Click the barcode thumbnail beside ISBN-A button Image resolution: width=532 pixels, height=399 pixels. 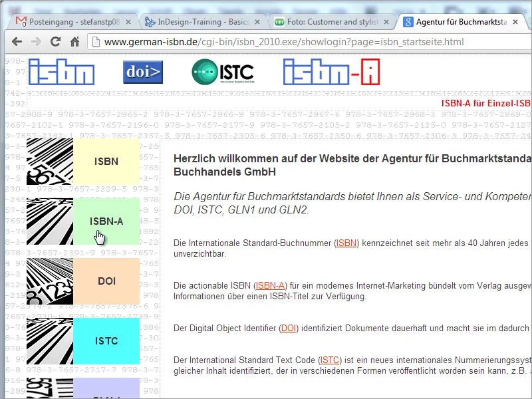click(50, 221)
